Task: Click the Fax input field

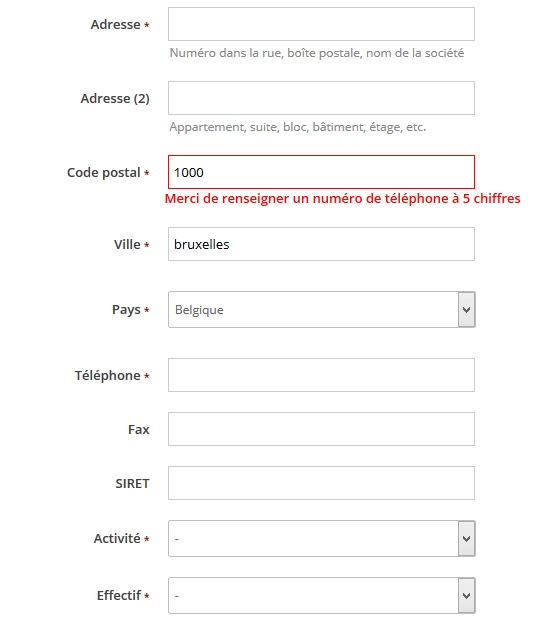Action: click(x=321, y=429)
